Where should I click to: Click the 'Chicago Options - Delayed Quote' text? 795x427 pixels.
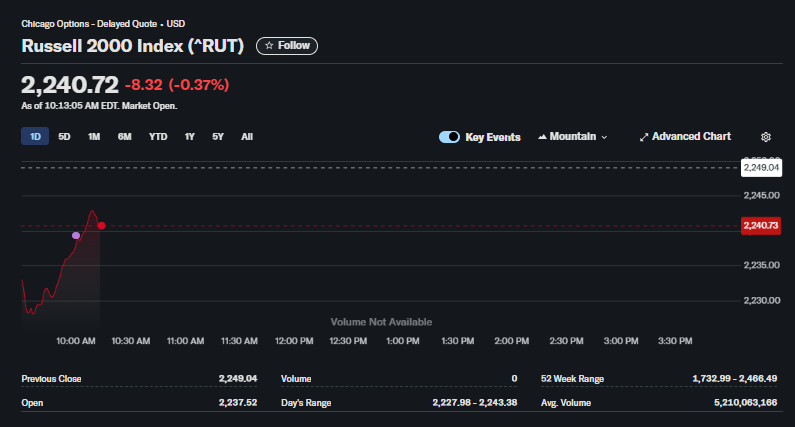point(89,24)
